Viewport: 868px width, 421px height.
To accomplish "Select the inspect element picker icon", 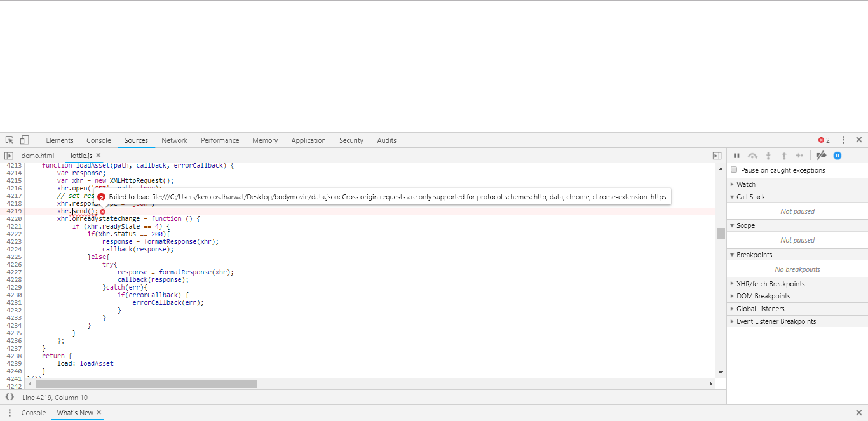I will click(9, 139).
